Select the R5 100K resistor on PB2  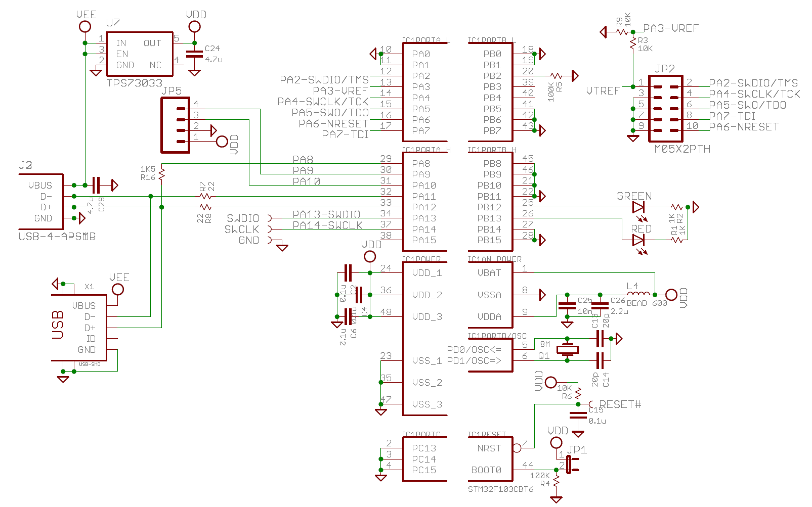point(556,76)
